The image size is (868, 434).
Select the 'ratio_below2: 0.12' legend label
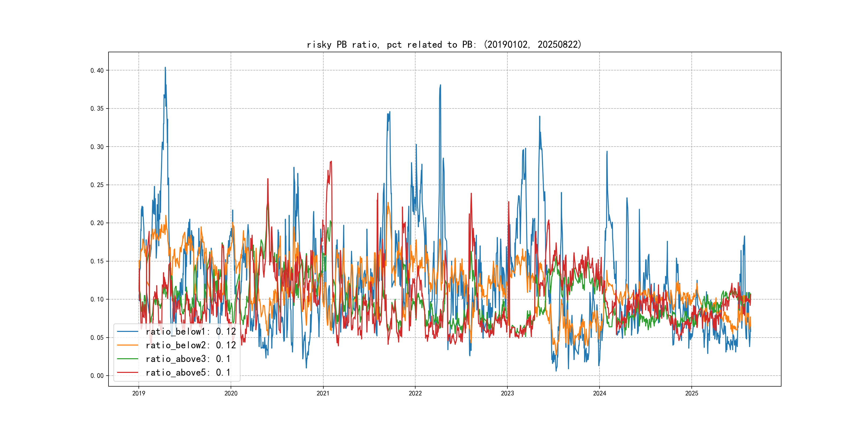coord(191,345)
